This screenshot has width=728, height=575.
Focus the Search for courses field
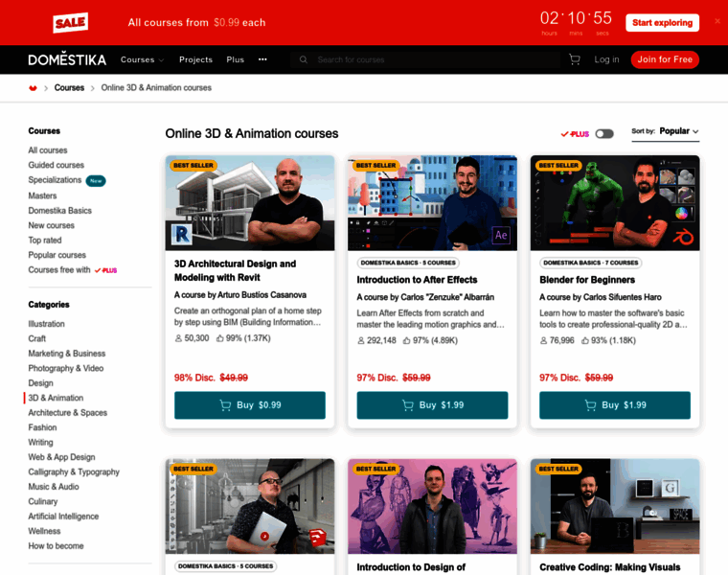425,59
